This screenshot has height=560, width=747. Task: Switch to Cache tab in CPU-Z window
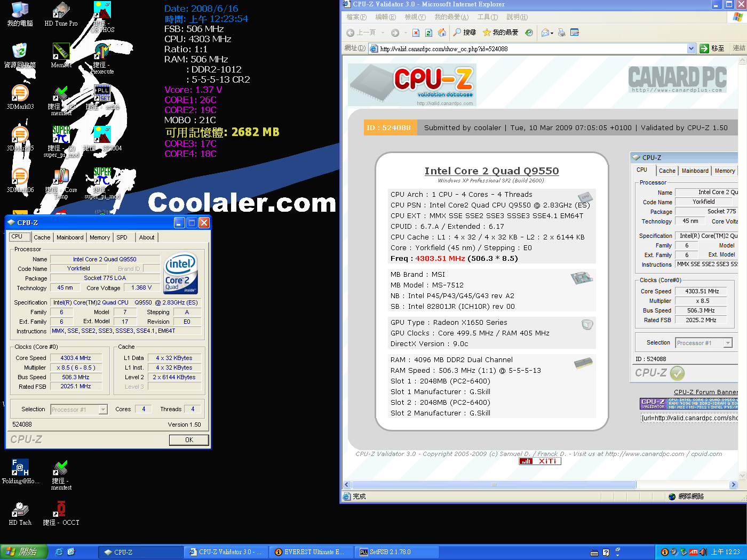(x=42, y=237)
